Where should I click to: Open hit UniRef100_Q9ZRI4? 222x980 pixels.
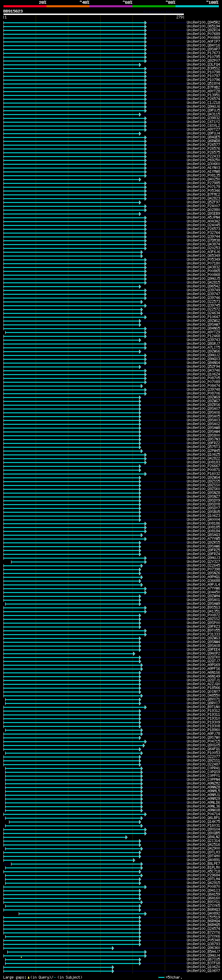point(203,30)
